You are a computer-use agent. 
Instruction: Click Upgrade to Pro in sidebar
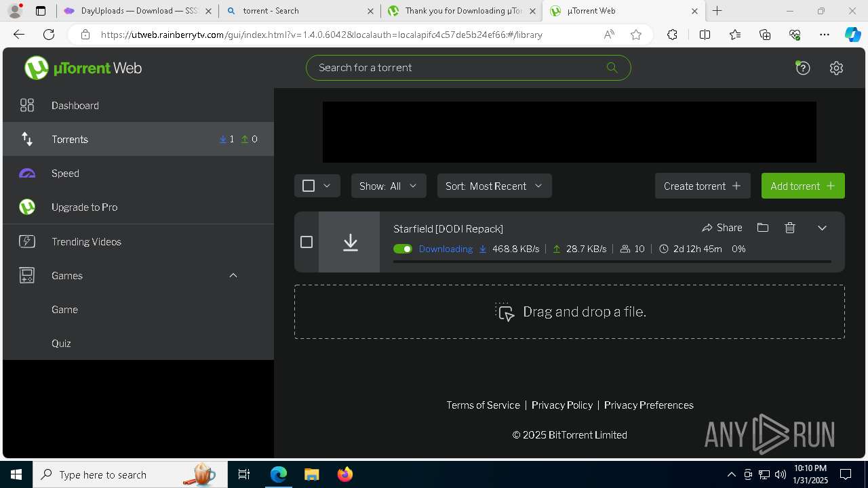pyautogui.click(x=138, y=207)
